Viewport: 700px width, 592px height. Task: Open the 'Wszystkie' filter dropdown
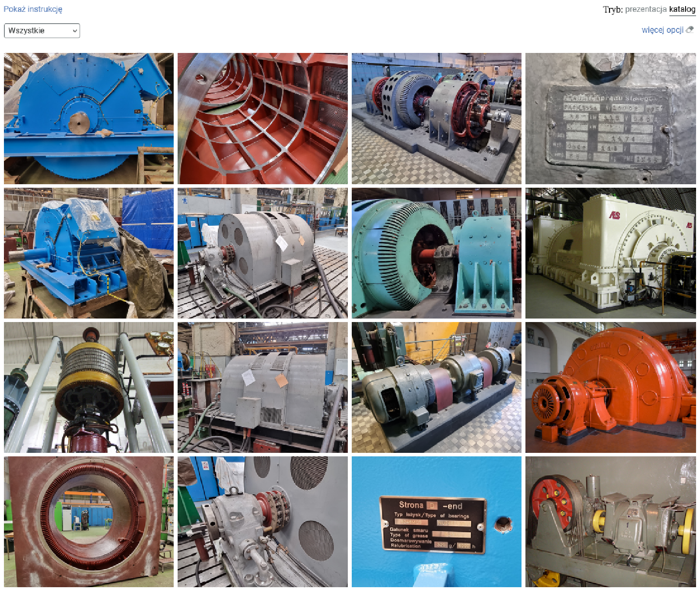tap(42, 31)
